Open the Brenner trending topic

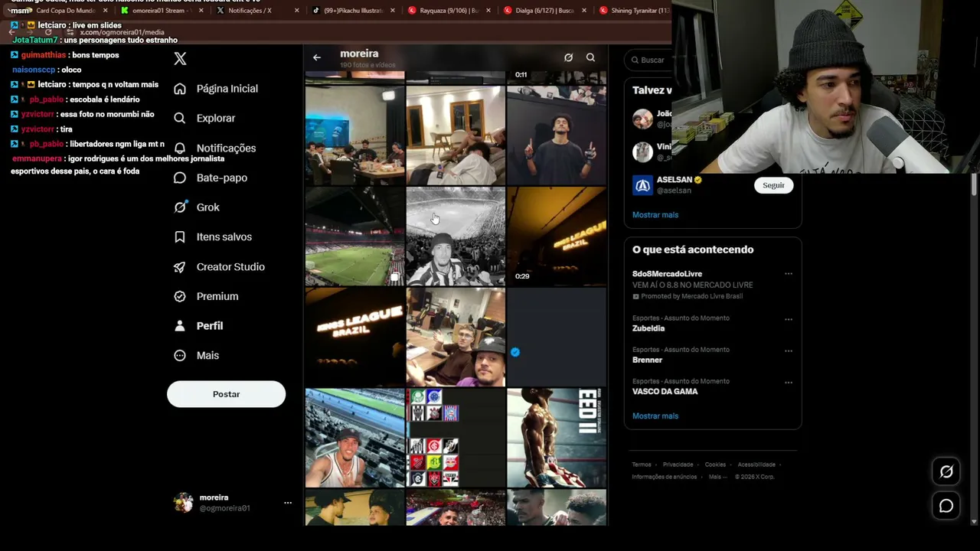coord(648,360)
